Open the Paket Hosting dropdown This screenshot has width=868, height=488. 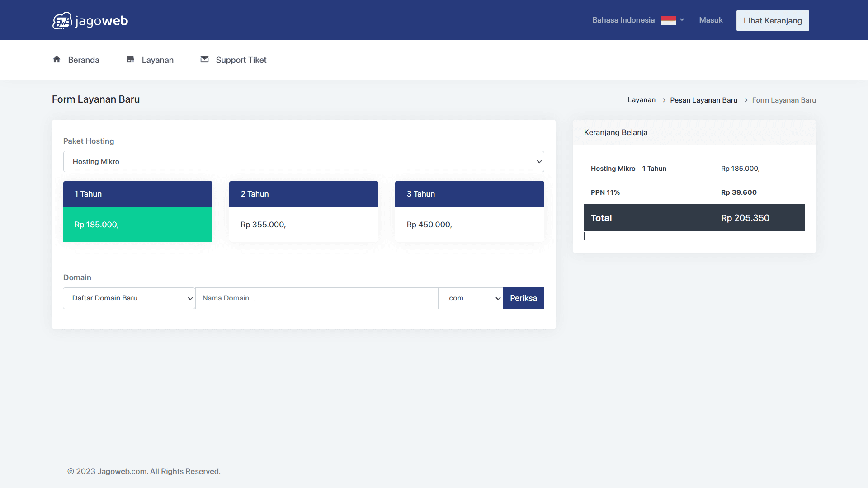(x=304, y=161)
